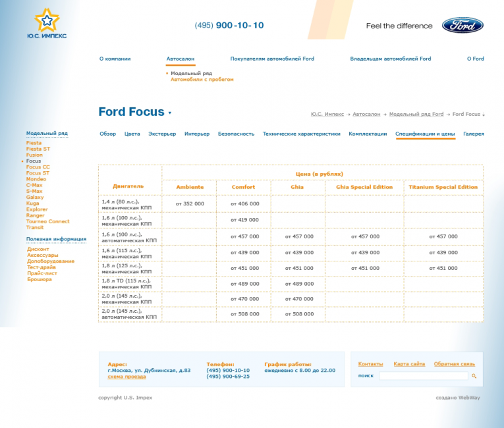Select Focus in the sidebar model list
Screen dimensions: 504x428
[34, 161]
